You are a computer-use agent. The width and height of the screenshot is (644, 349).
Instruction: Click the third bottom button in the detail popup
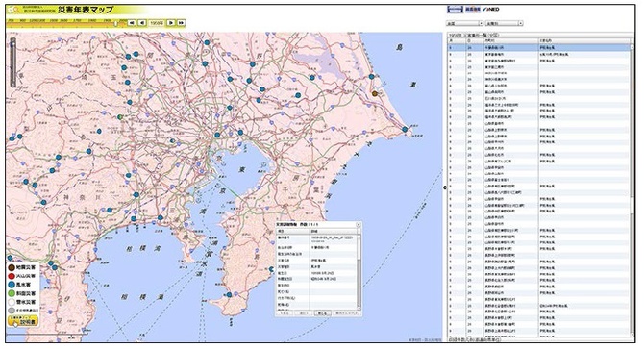322,313
